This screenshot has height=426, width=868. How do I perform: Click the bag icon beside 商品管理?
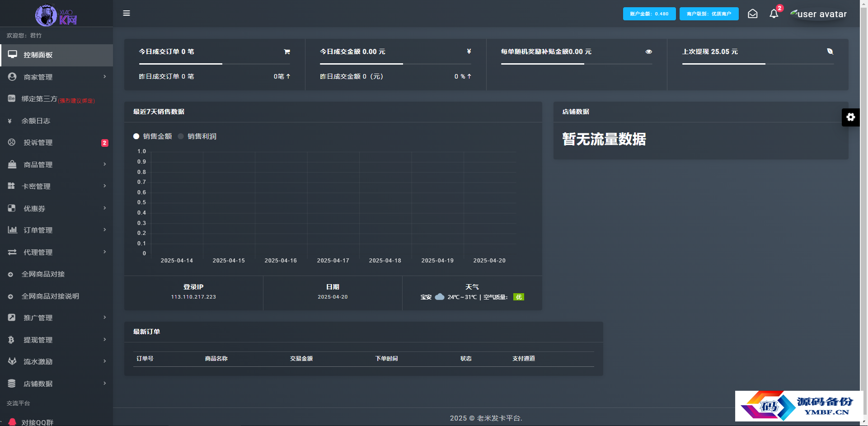tap(12, 164)
